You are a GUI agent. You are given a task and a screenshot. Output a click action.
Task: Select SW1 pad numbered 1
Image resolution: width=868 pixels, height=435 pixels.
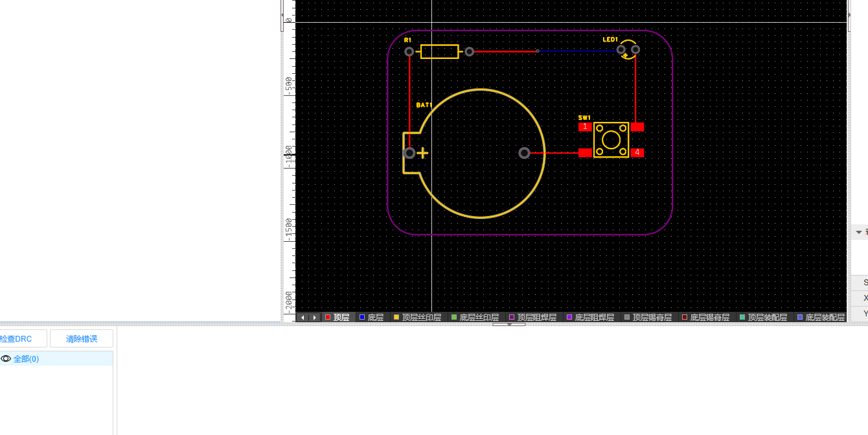(x=585, y=126)
